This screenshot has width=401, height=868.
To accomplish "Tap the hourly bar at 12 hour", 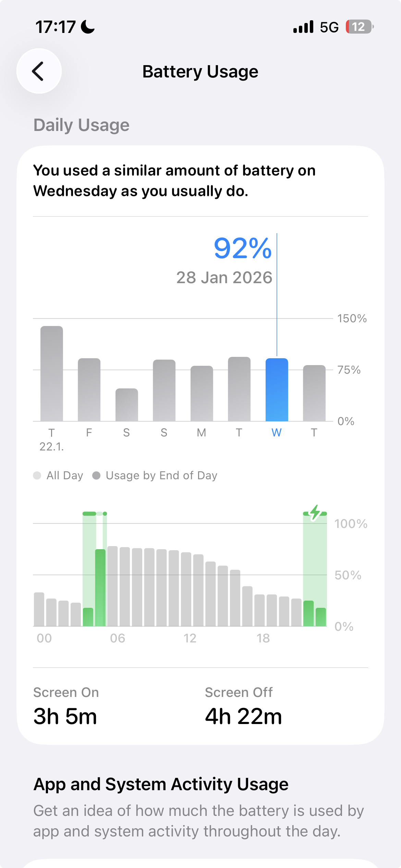I will click(186, 589).
